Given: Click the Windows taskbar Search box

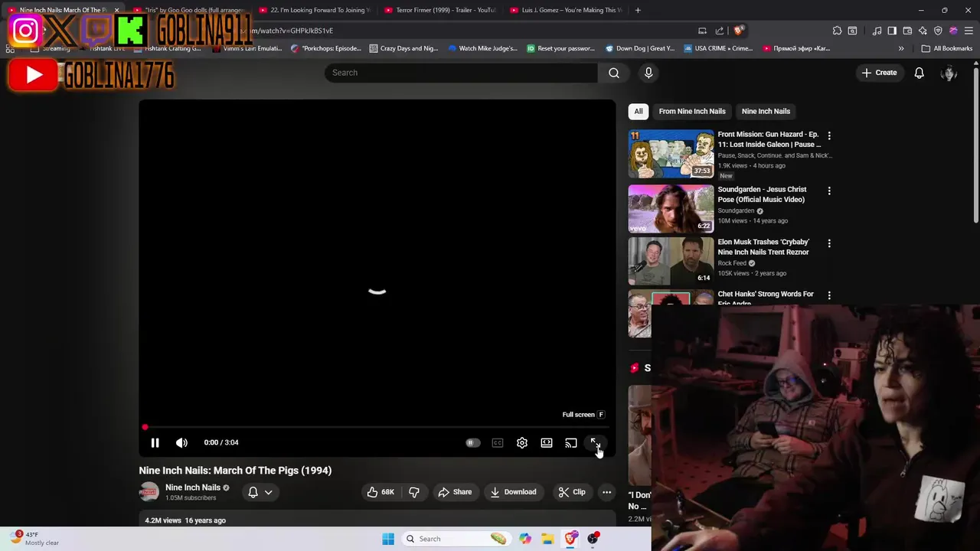Looking at the screenshot, I should click(457, 539).
